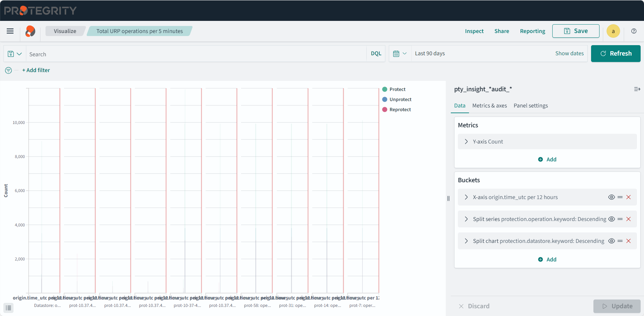Image resolution: width=644 pixels, height=316 pixels.
Task: Click Total URP operations breadcrumb
Action: (x=140, y=31)
